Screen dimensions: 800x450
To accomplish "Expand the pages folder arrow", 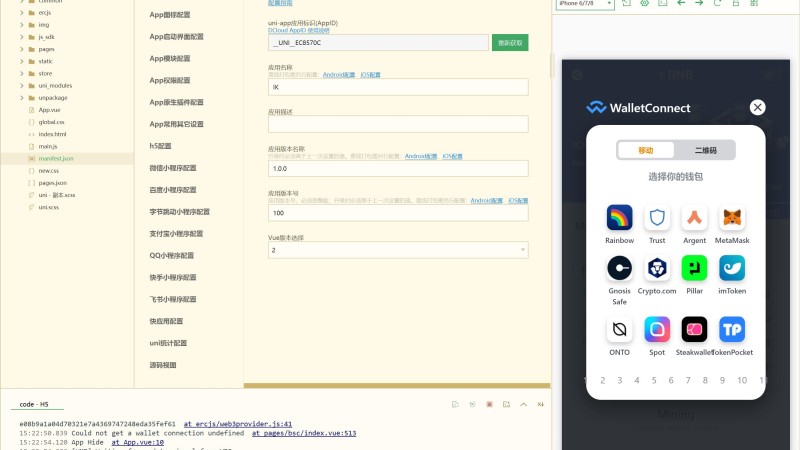I will click(x=21, y=49).
